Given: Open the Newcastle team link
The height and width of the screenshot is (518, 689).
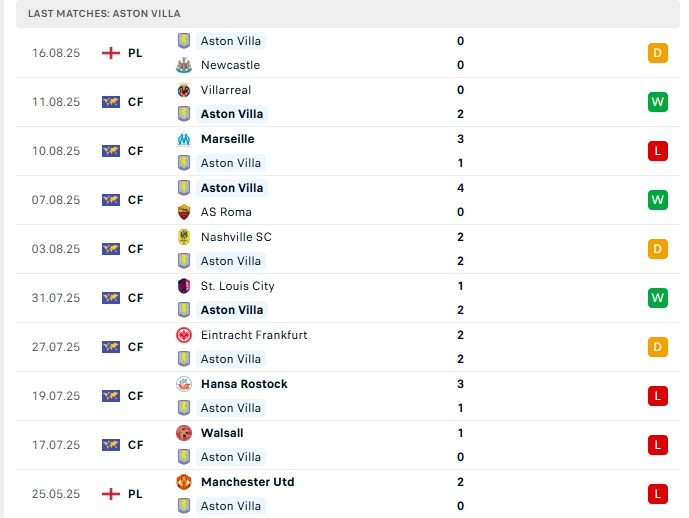Looking at the screenshot, I should [230, 65].
